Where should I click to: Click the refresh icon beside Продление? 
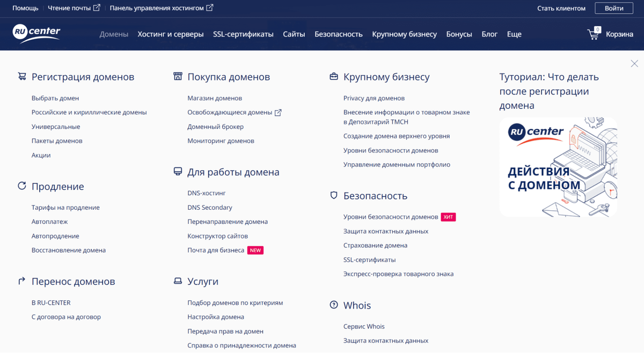point(22,186)
